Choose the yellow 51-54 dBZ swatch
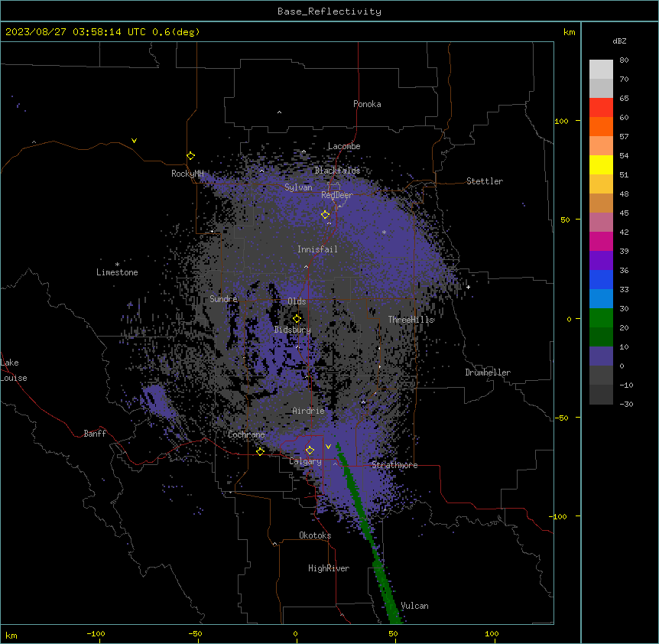This screenshot has height=644, width=659. pyautogui.click(x=601, y=164)
